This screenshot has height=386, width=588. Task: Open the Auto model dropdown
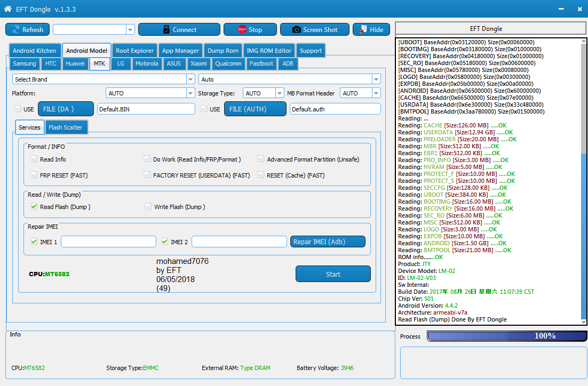376,79
